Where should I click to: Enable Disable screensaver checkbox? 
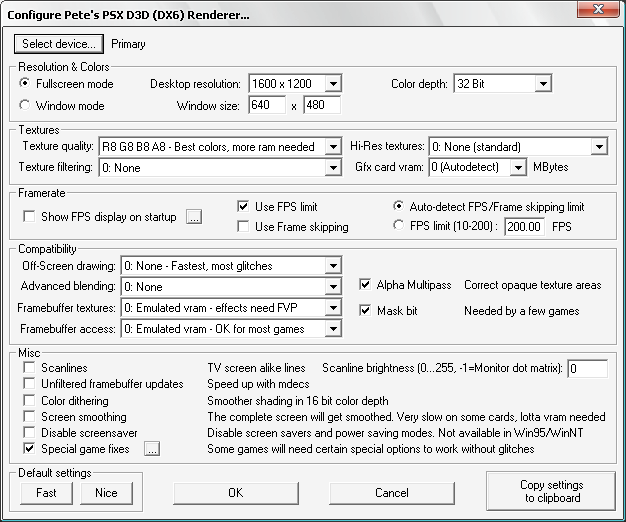29,433
